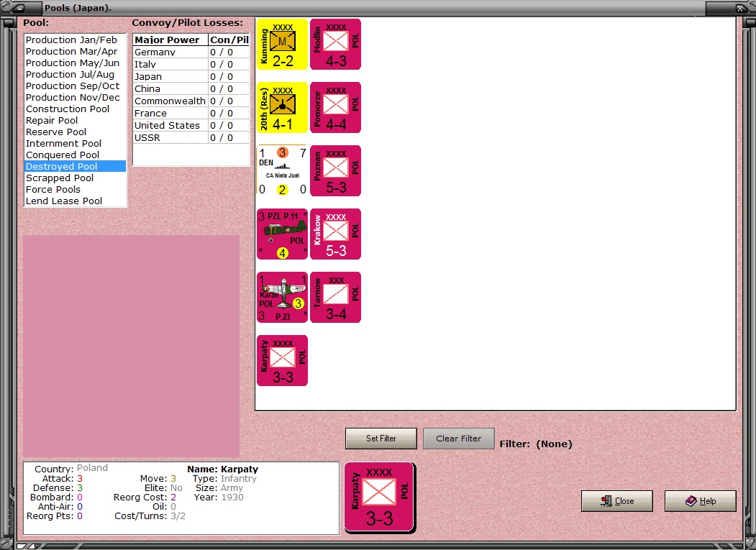Click the Major Power column header
The image size is (756, 550).
pyautogui.click(x=170, y=40)
